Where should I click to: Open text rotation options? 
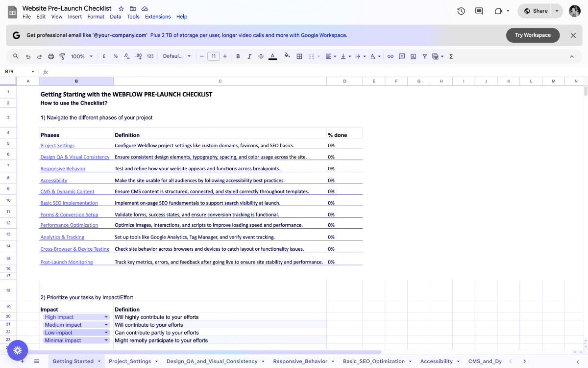375,56
